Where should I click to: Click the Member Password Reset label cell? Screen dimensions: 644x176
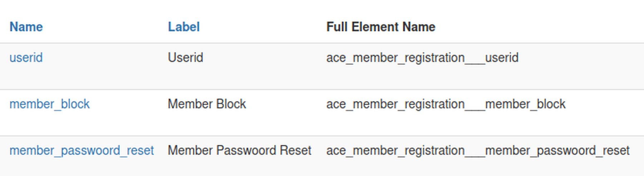(x=239, y=151)
